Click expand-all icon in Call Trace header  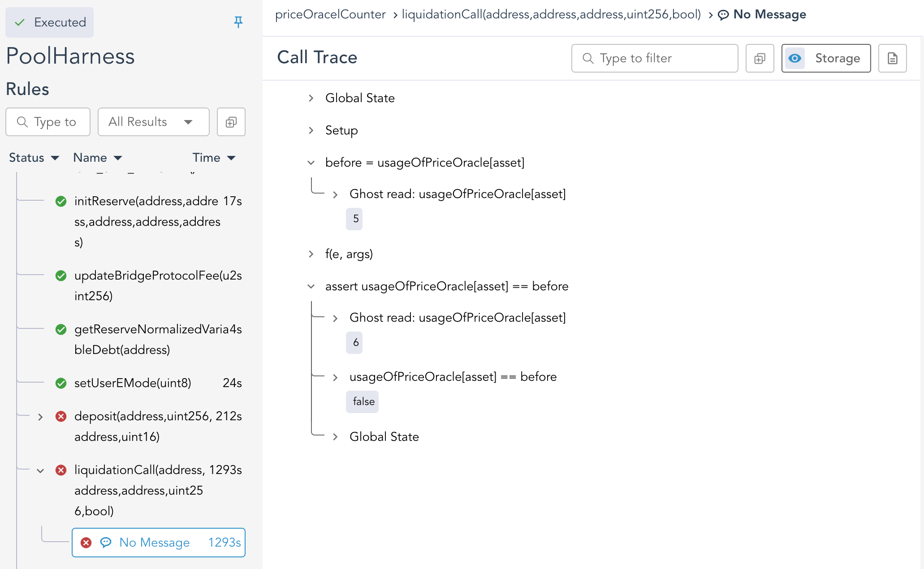click(x=760, y=58)
